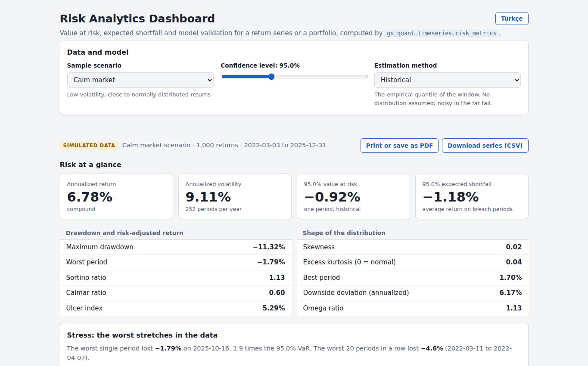Open the Estimation method dropdown
The width and height of the screenshot is (588, 366).
pos(448,80)
